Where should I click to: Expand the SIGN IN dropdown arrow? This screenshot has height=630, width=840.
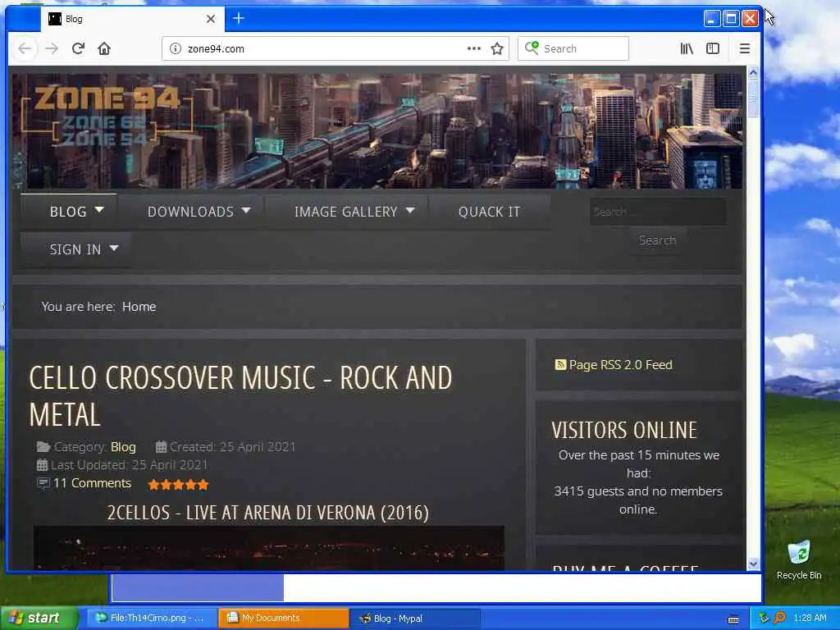coord(113,248)
